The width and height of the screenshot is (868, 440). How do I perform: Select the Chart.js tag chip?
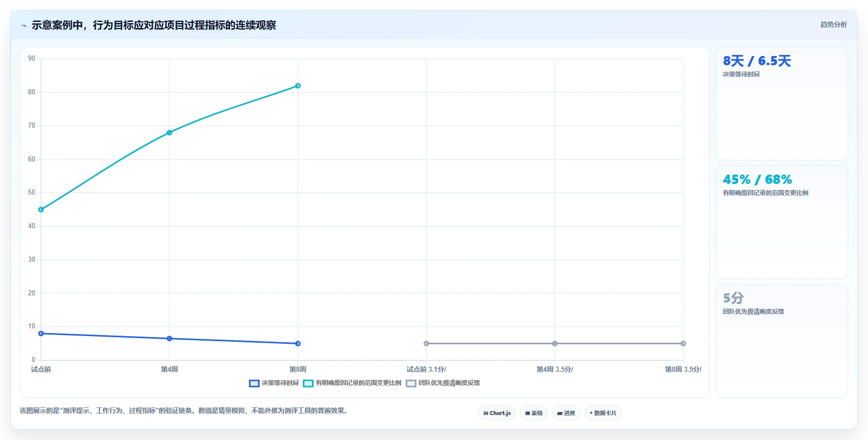tap(497, 413)
